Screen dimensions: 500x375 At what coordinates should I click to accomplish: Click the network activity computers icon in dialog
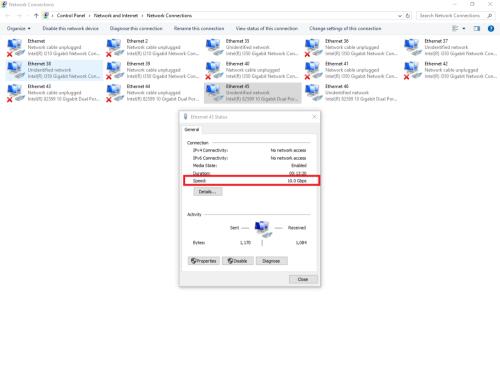263,228
